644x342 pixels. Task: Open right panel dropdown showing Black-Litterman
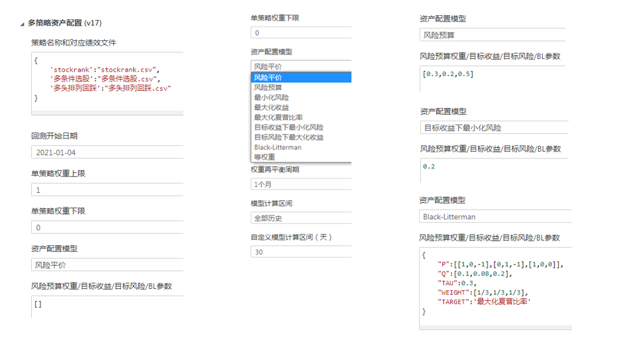click(496, 216)
